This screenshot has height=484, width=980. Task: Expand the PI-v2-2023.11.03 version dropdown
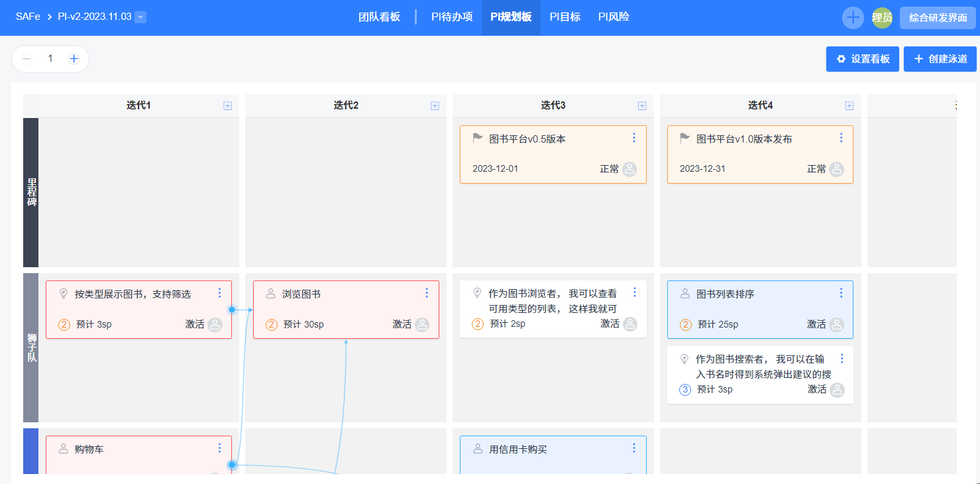click(x=140, y=17)
